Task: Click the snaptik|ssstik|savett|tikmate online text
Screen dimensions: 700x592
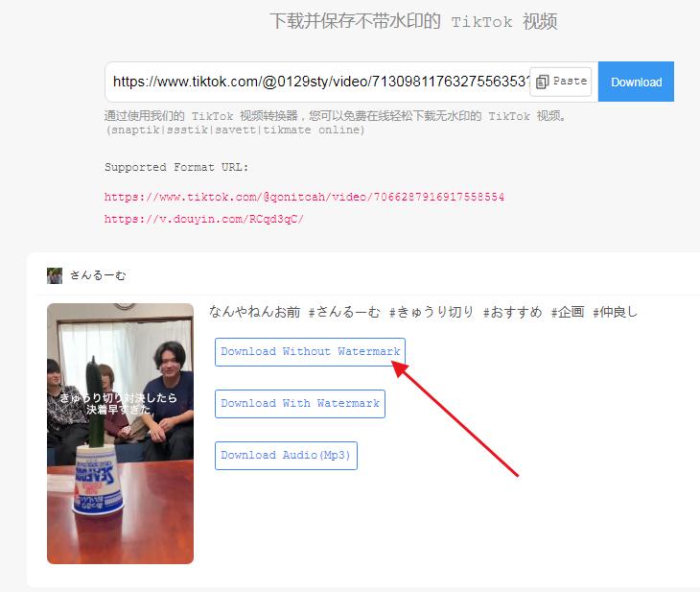Action: pyautogui.click(x=235, y=130)
